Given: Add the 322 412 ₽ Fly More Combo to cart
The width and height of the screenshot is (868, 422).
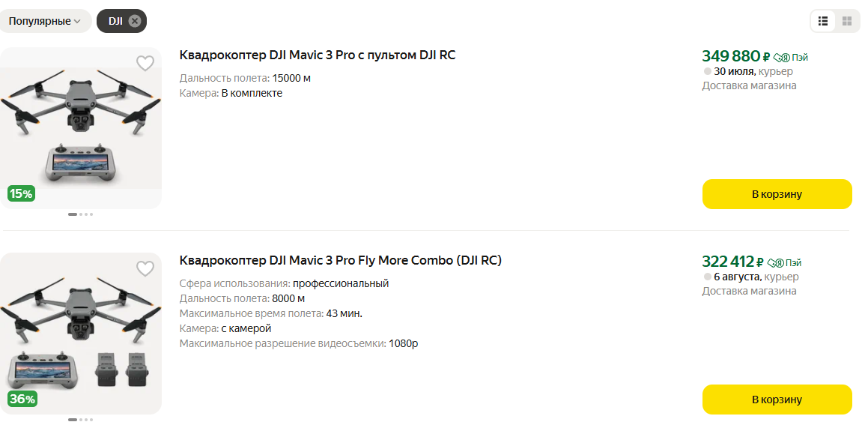Looking at the screenshot, I should [777, 400].
